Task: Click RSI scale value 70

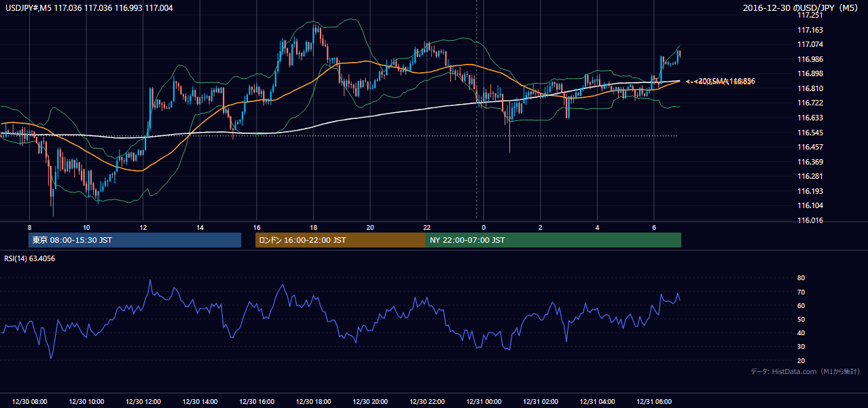Action: click(x=801, y=292)
